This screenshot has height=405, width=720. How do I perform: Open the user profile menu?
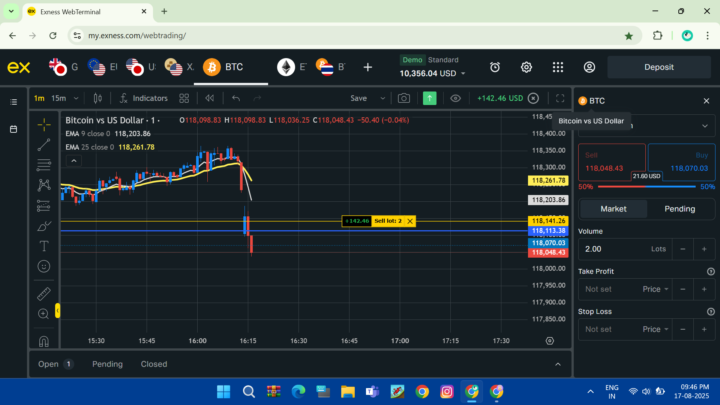(x=589, y=68)
